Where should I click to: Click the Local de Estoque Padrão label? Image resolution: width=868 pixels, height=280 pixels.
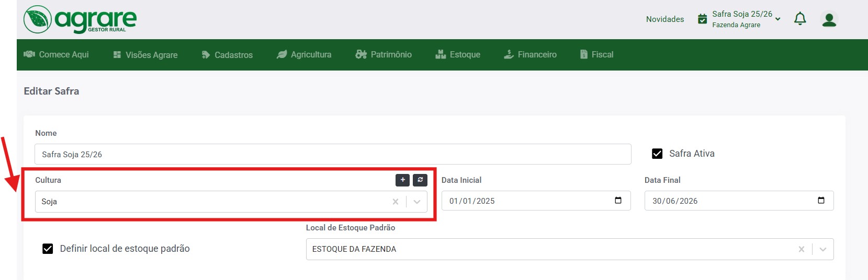click(x=351, y=228)
